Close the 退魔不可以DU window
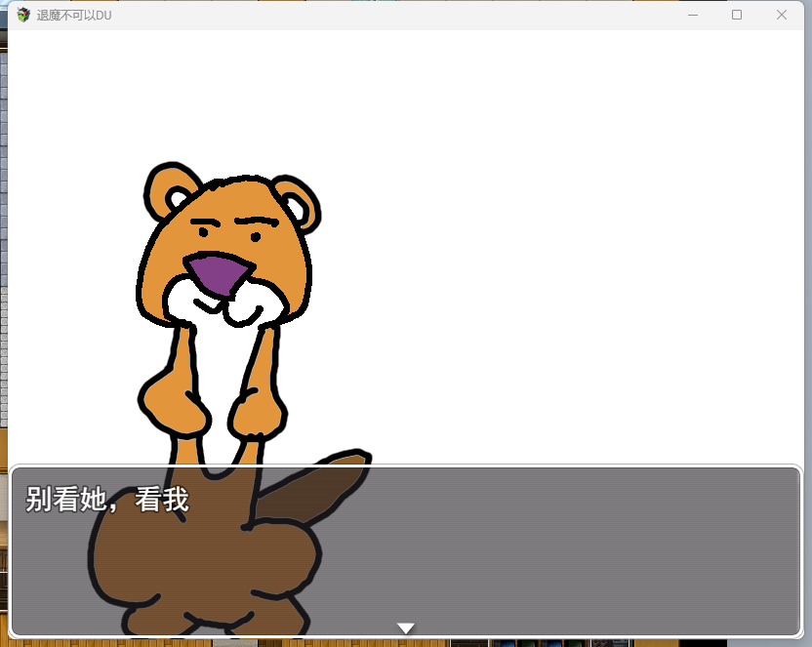The width and height of the screenshot is (812, 647). [x=782, y=15]
